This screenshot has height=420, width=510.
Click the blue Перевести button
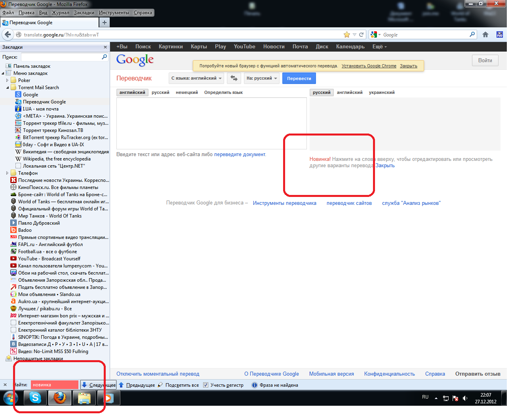[x=299, y=78]
